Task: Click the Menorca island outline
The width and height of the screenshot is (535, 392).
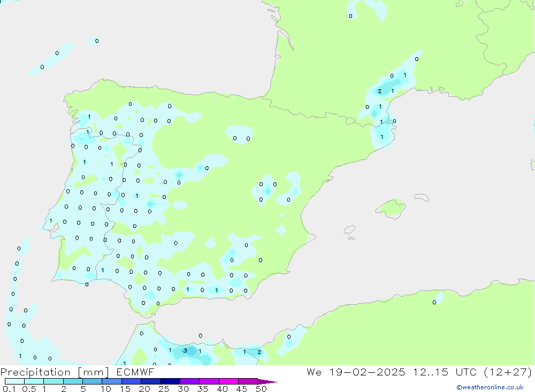Action: tap(421, 197)
